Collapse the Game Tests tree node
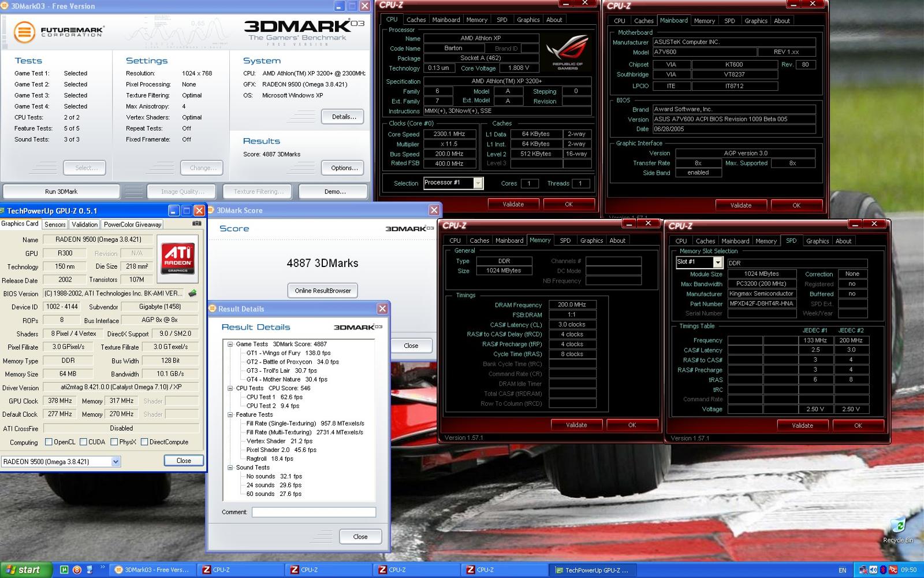This screenshot has height=578, width=924. click(x=230, y=344)
